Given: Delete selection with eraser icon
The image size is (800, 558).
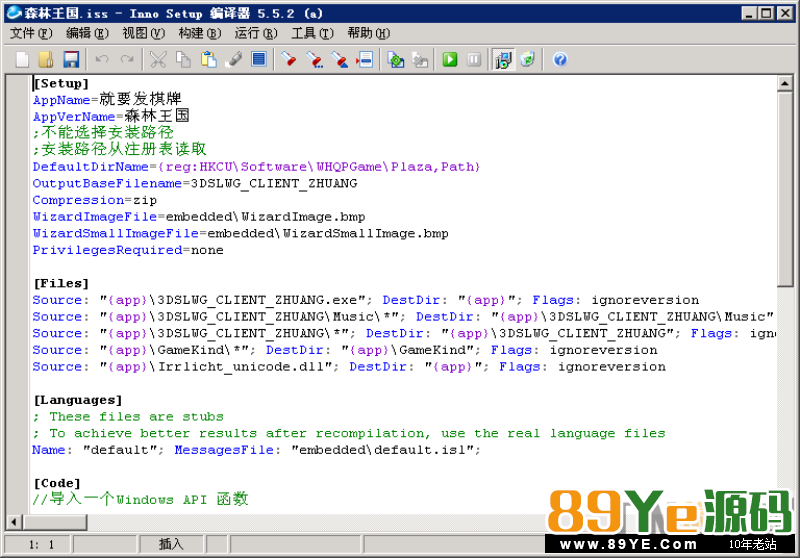Looking at the screenshot, I should [234, 60].
